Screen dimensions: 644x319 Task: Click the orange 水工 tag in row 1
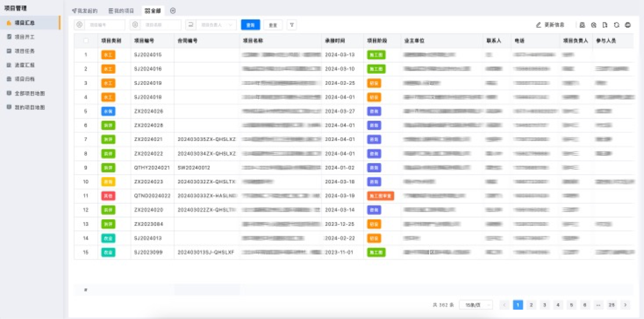pyautogui.click(x=108, y=55)
